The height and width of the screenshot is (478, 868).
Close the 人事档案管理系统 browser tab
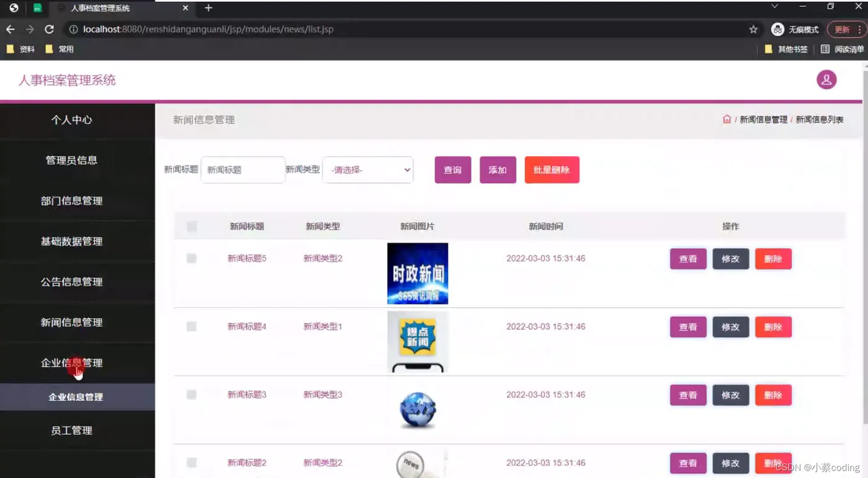(185, 8)
